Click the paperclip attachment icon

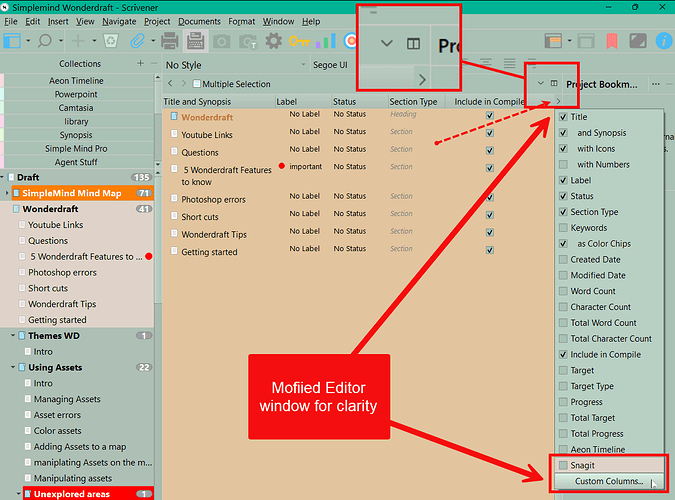click(137, 42)
